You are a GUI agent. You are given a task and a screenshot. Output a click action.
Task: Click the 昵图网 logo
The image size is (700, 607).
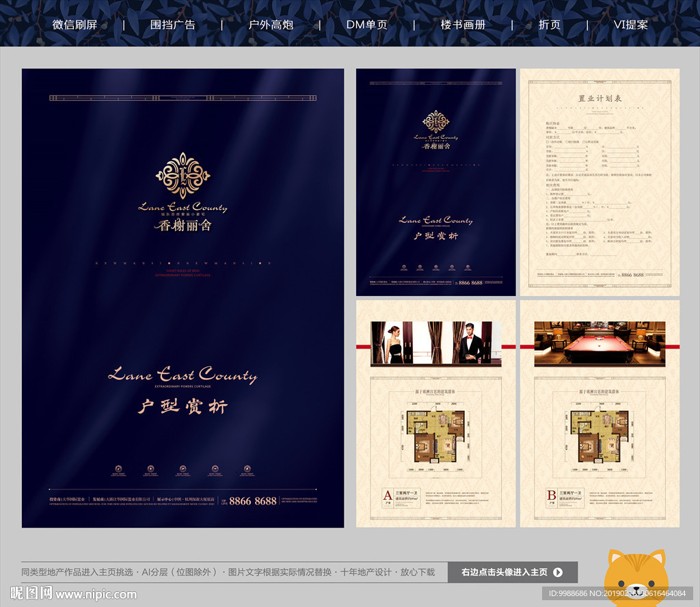pos(31,593)
